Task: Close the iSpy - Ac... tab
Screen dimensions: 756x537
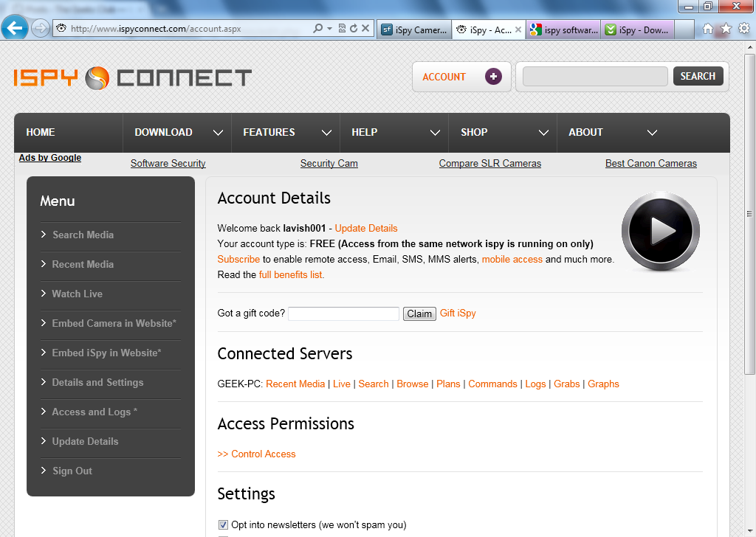Action: [x=518, y=30]
